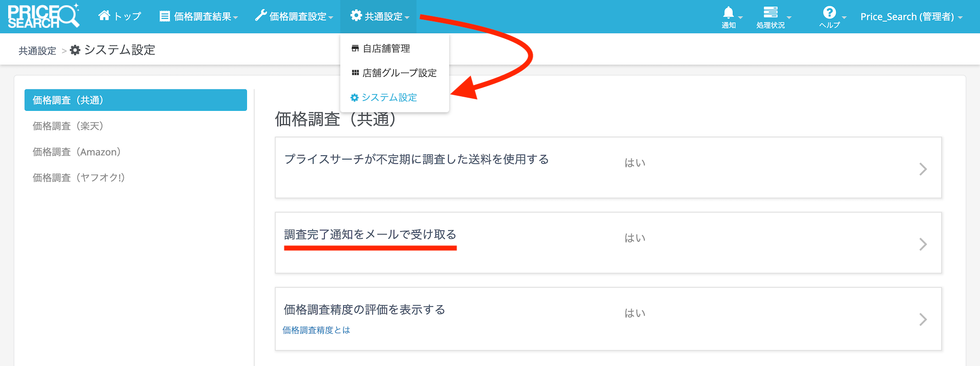Open the Price_Search (管理者) account dropdown
Image resolution: width=980 pixels, height=366 pixels.
[911, 17]
